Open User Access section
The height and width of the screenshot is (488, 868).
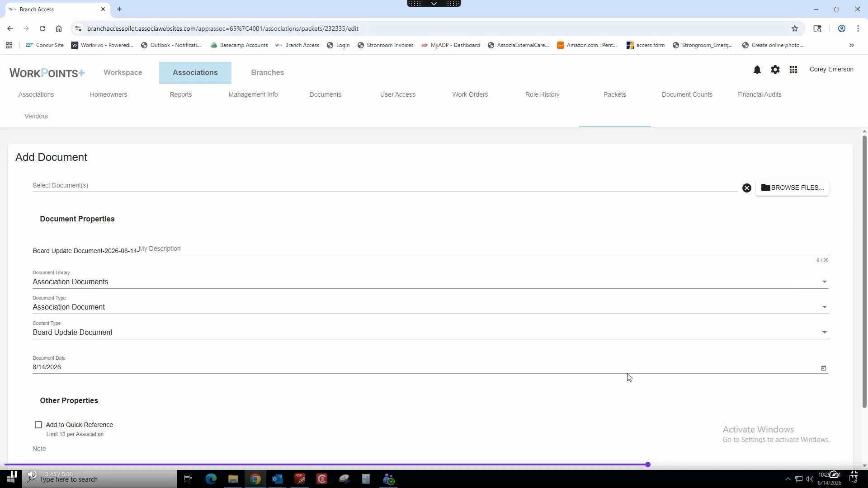tap(398, 94)
